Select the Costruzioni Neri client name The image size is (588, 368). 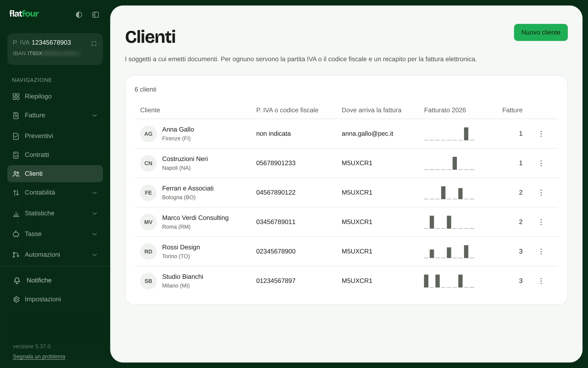click(x=185, y=159)
